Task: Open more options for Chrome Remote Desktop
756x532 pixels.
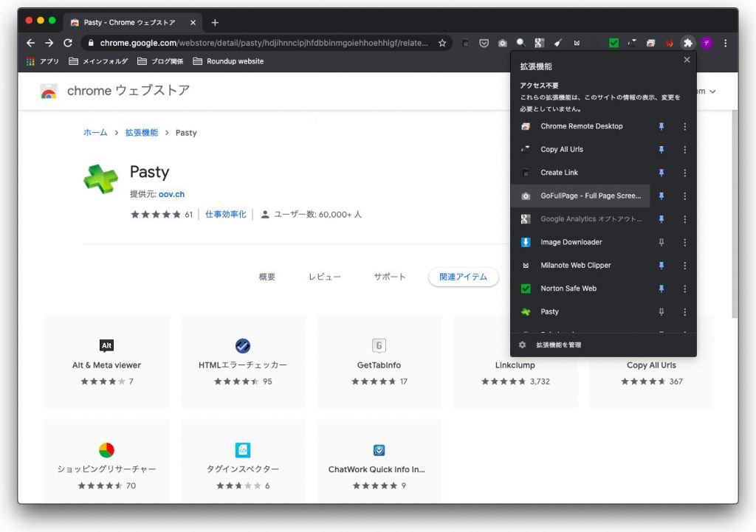Action: click(684, 126)
